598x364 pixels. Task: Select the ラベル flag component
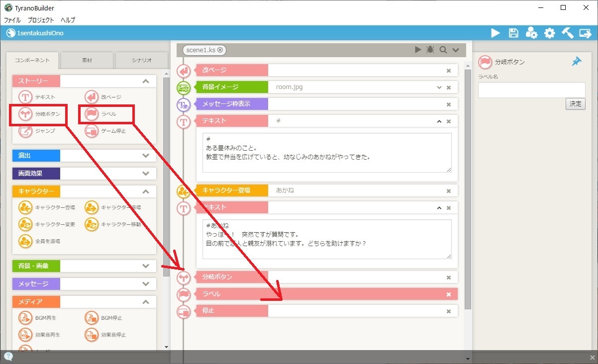click(101, 114)
